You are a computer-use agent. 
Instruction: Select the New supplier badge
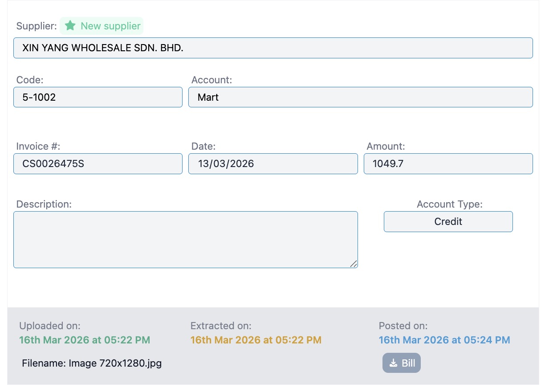point(102,26)
